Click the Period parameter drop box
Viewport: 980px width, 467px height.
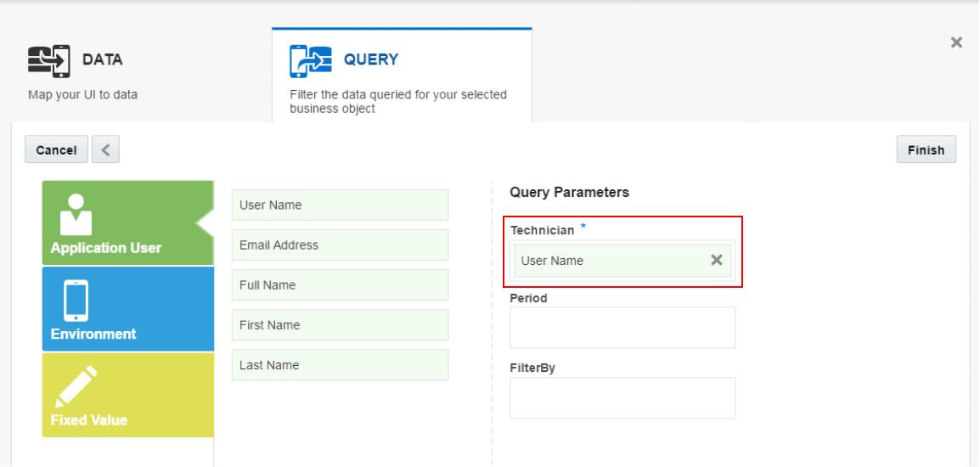pyautogui.click(x=622, y=328)
